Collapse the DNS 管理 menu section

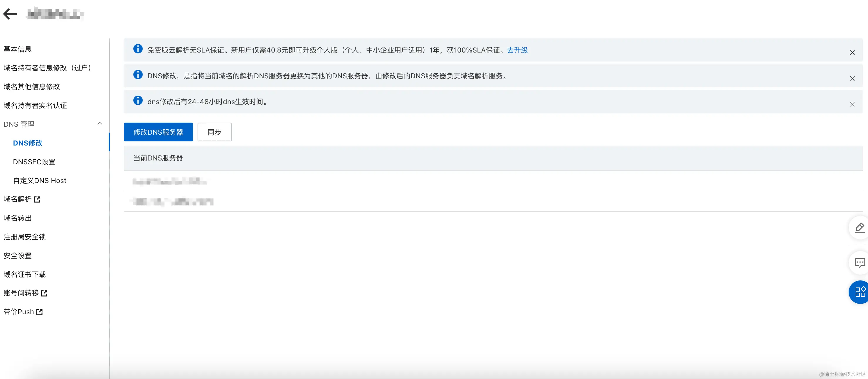pos(100,124)
